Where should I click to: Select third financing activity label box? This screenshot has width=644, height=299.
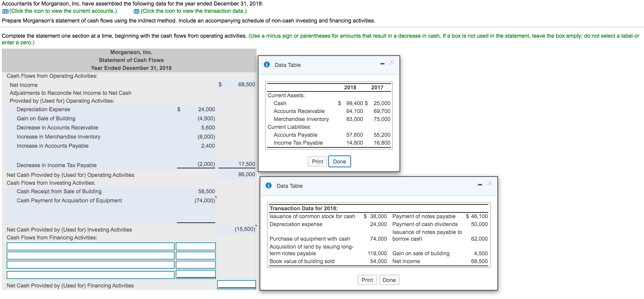(91, 265)
